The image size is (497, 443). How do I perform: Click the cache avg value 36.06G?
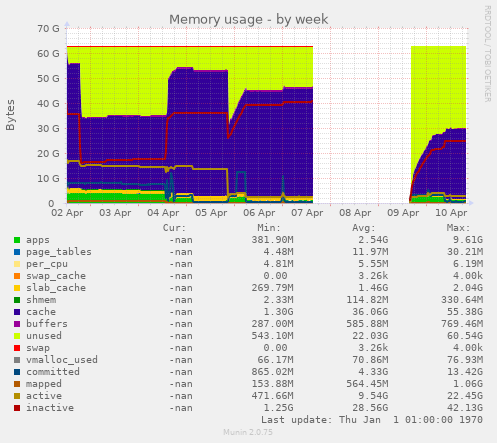[x=370, y=312]
